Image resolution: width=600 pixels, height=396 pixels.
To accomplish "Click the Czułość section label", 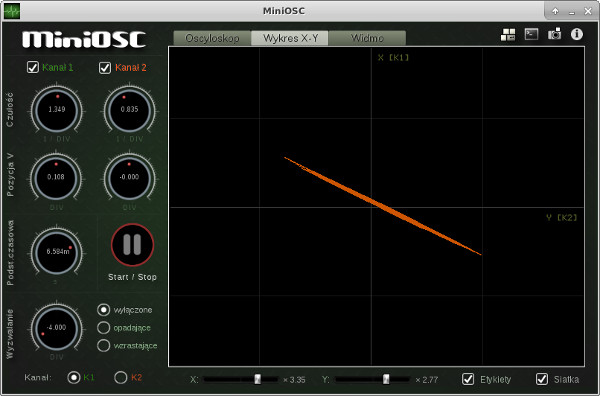I will [x=10, y=110].
